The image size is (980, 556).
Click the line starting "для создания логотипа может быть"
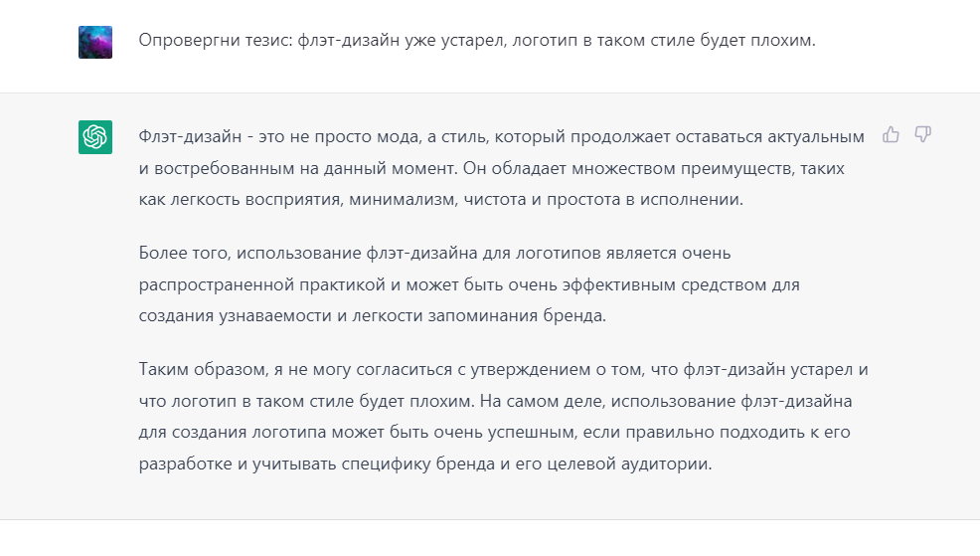(494, 432)
